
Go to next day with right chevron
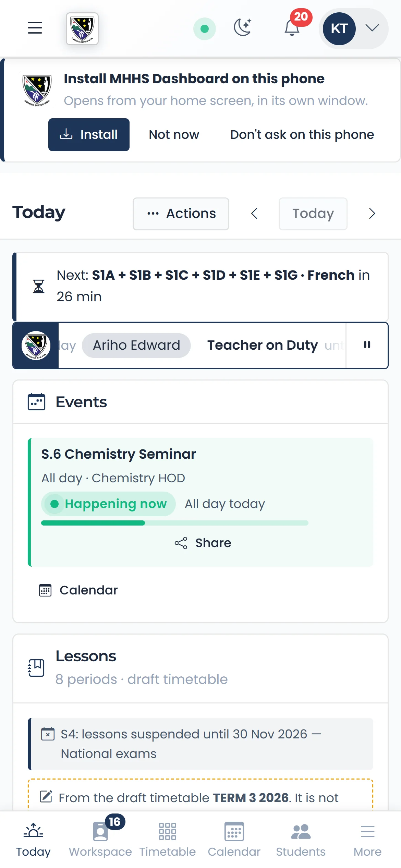[x=372, y=214]
